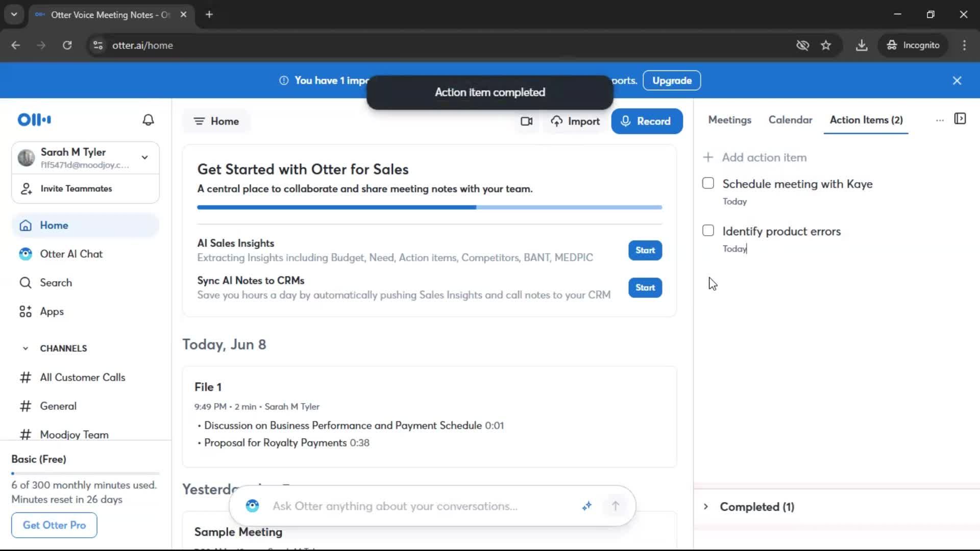
Task: Click Invite Teammates
Action: click(x=86, y=189)
